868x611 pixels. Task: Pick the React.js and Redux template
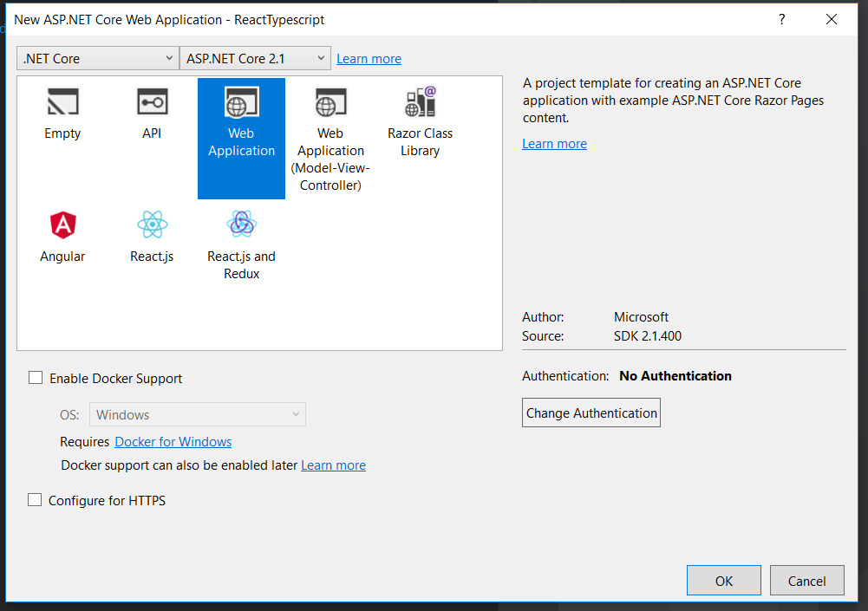[x=241, y=244]
